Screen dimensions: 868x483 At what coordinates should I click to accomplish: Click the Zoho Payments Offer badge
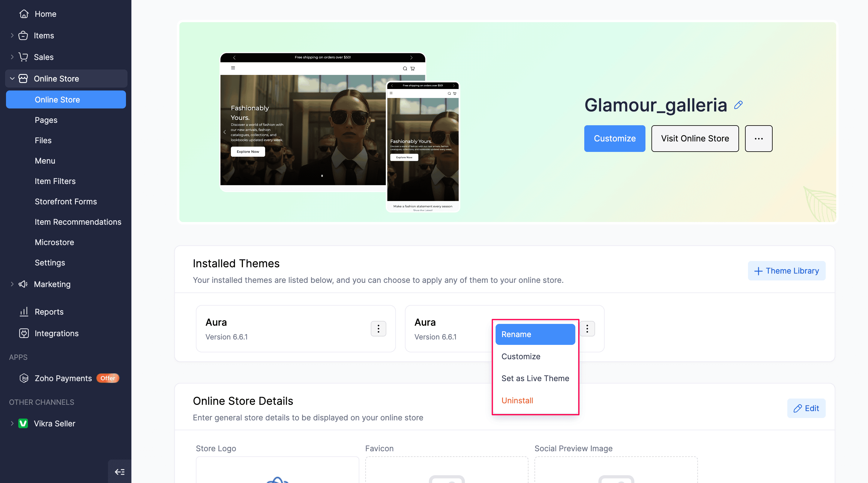[108, 378]
